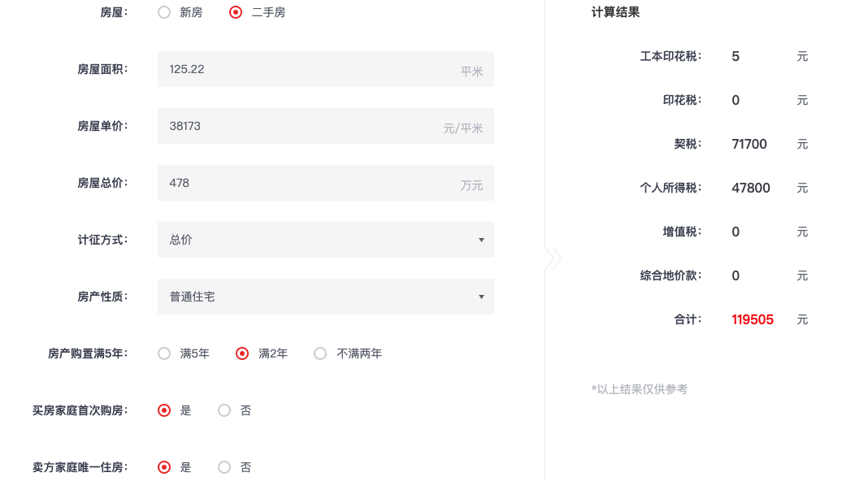
Task: Click the 房屋单价 input field
Action: point(325,126)
